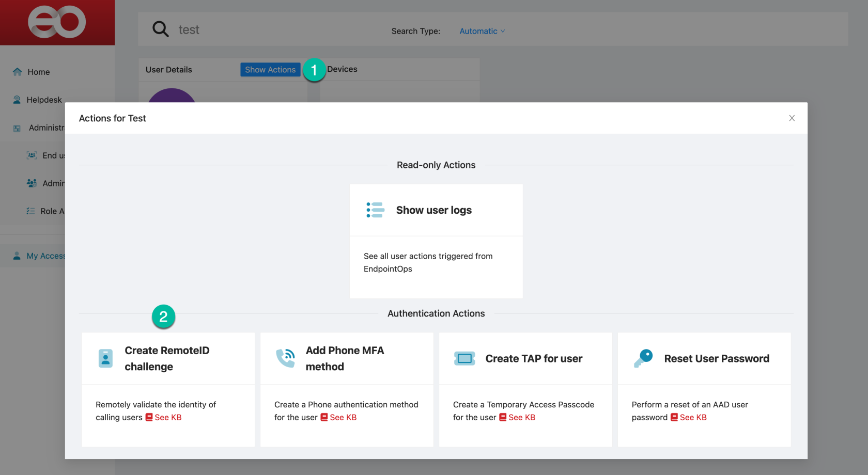Open Helpdesk from the sidebar
The image size is (868, 475).
(x=44, y=100)
